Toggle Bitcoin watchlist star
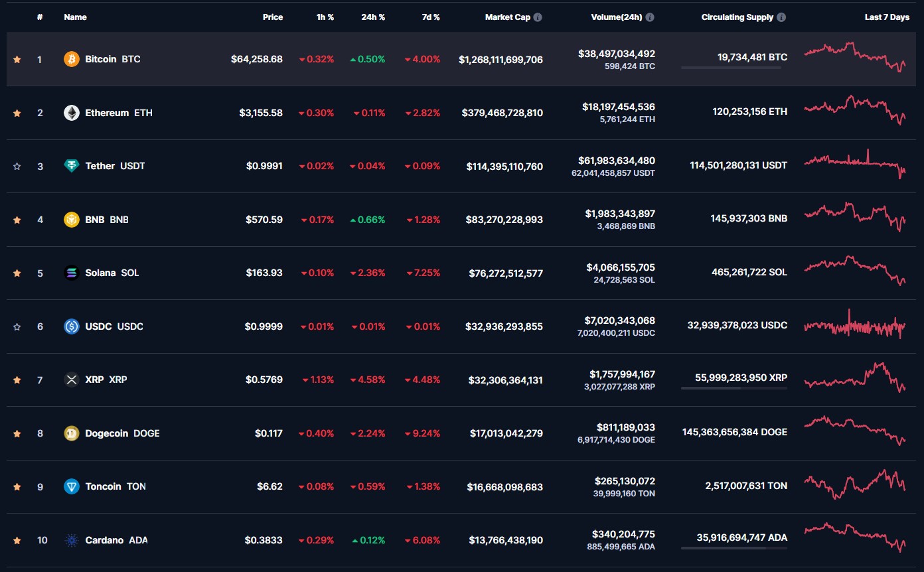This screenshot has width=924, height=572. [x=17, y=59]
